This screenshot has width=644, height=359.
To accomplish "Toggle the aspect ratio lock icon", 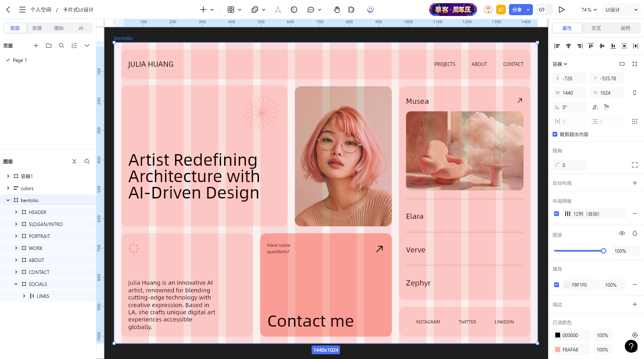I will (x=634, y=93).
